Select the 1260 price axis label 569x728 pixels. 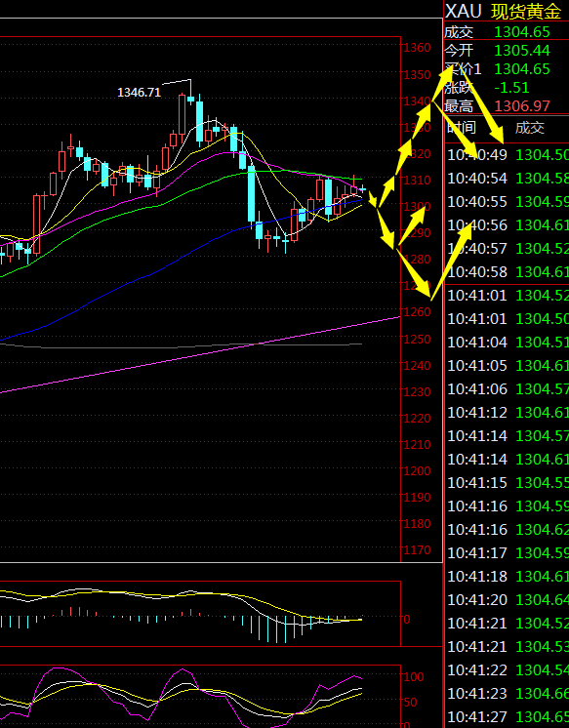click(x=417, y=312)
